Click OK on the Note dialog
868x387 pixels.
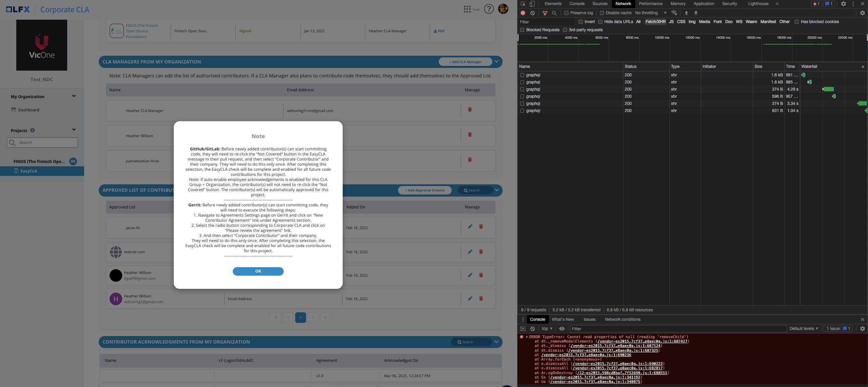(258, 271)
